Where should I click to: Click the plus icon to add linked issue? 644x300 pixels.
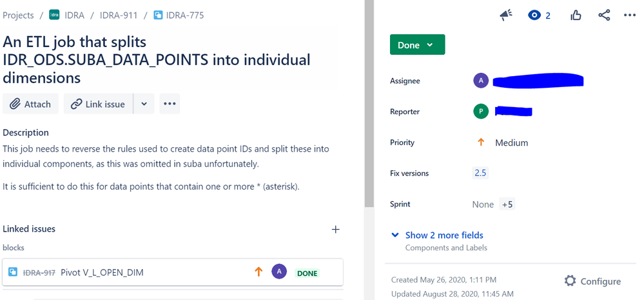(336, 229)
